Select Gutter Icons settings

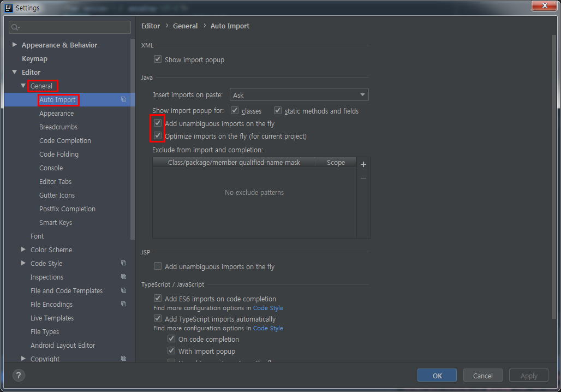57,195
